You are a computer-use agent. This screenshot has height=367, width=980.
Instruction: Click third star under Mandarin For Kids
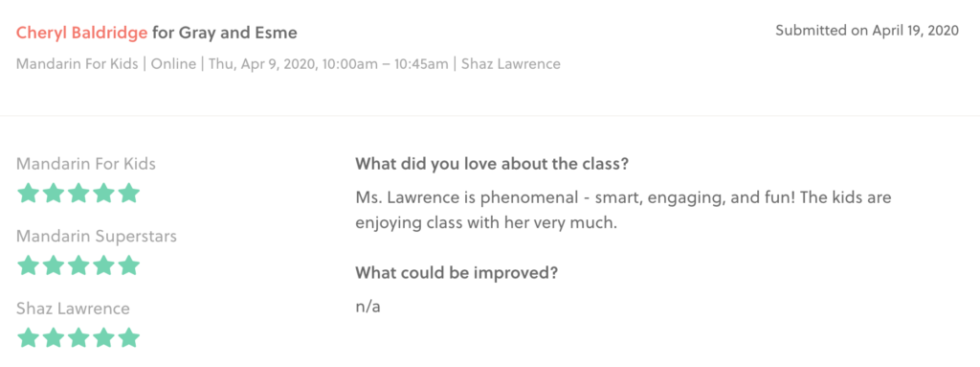78,193
